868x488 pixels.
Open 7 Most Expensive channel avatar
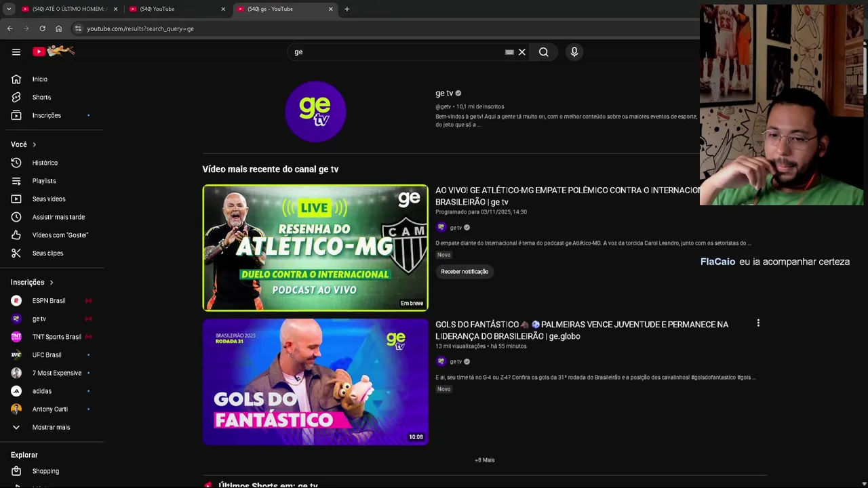[x=16, y=373]
